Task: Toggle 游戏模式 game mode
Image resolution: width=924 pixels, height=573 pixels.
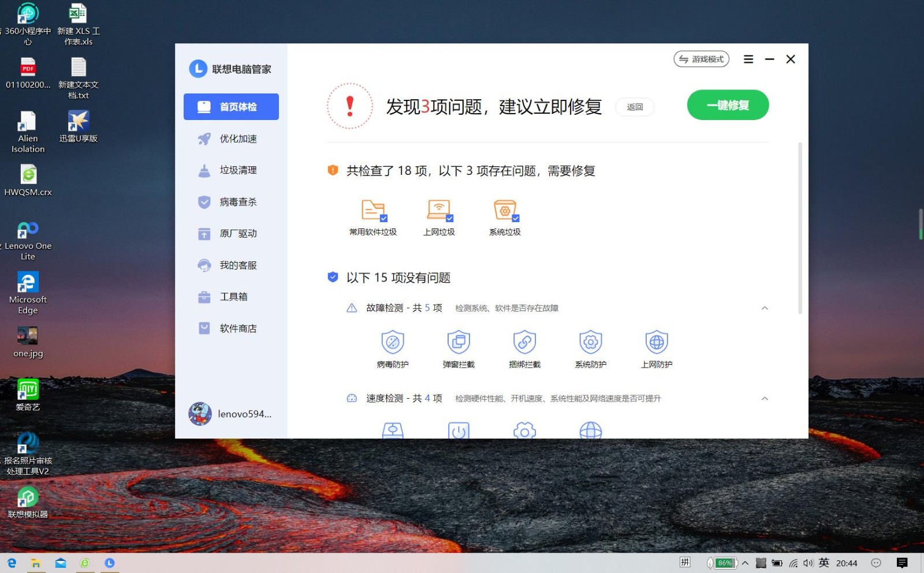Action: tap(701, 59)
